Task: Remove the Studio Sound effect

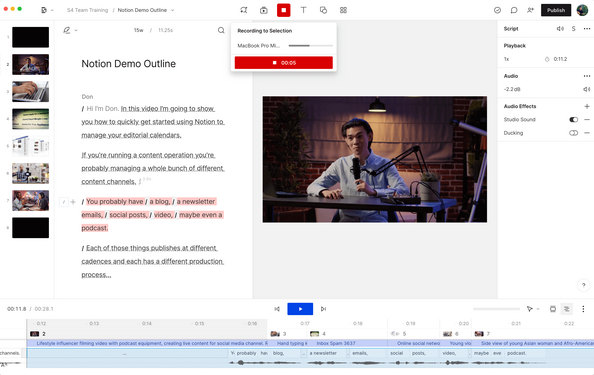Action: click(587, 120)
